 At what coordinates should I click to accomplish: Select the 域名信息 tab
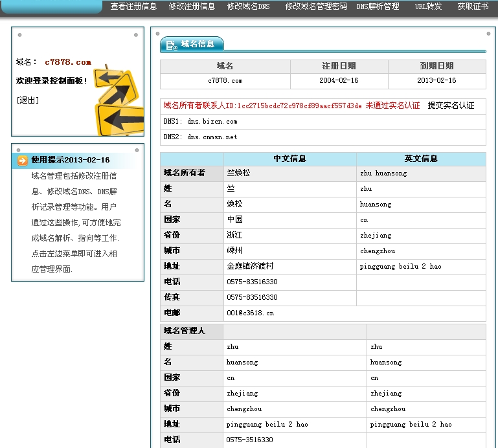pyautogui.click(x=192, y=44)
